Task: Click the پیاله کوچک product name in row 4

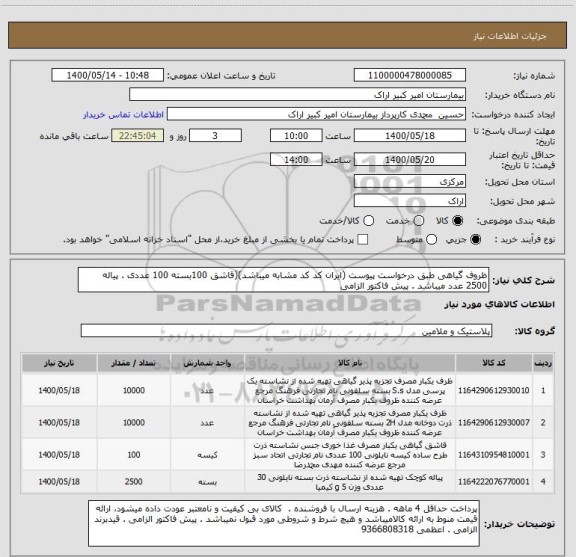Action: pyautogui.click(x=350, y=482)
